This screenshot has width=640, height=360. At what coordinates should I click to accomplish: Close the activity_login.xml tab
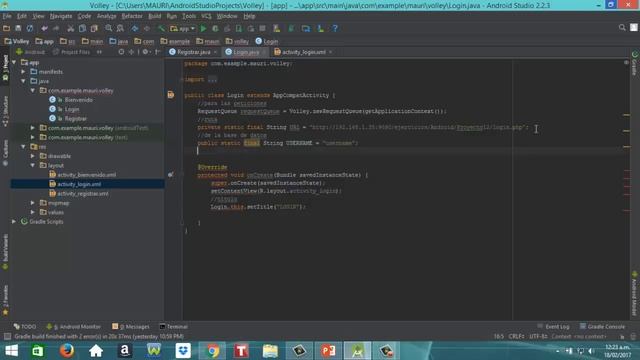tap(330, 52)
